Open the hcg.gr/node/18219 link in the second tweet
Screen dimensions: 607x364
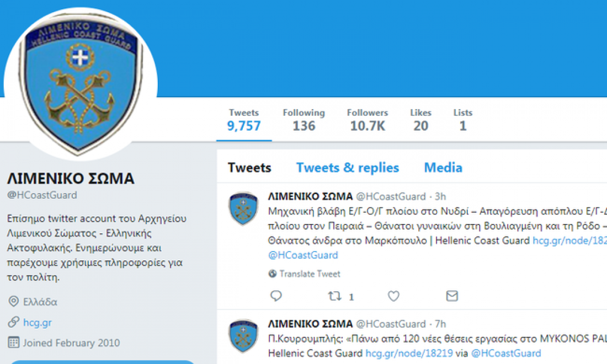point(409,353)
